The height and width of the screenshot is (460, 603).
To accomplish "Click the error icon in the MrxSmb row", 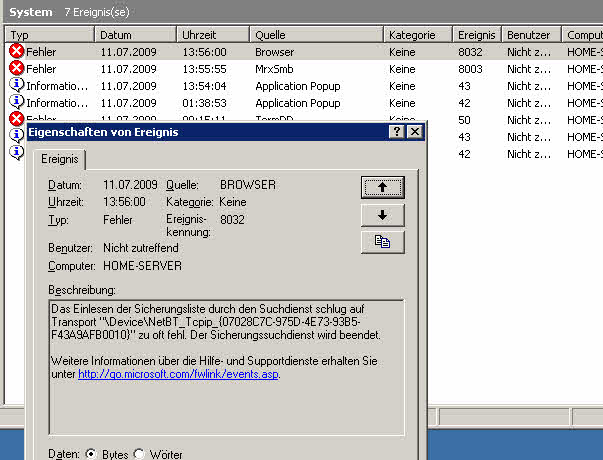I will click(x=16, y=68).
